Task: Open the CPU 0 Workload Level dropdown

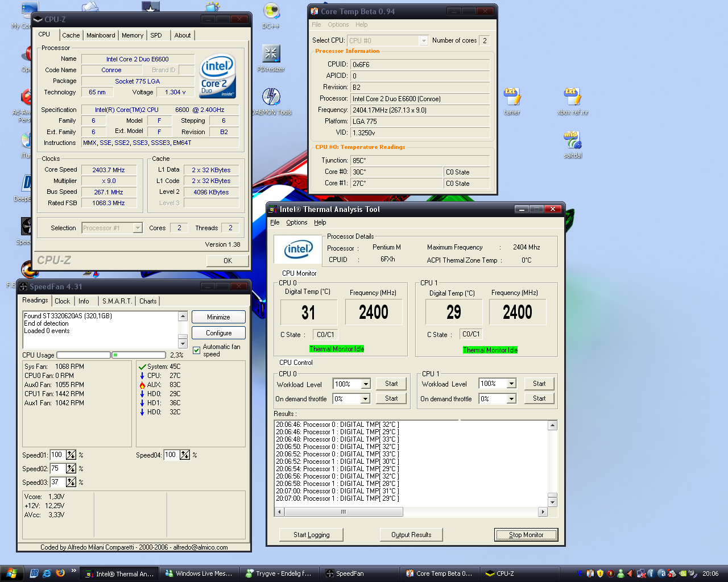Action: [x=366, y=384]
